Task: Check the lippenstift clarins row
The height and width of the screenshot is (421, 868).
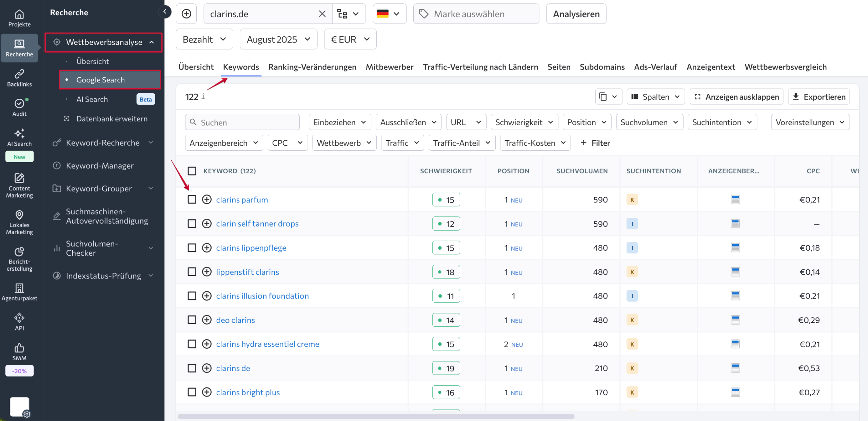Action: 192,272
